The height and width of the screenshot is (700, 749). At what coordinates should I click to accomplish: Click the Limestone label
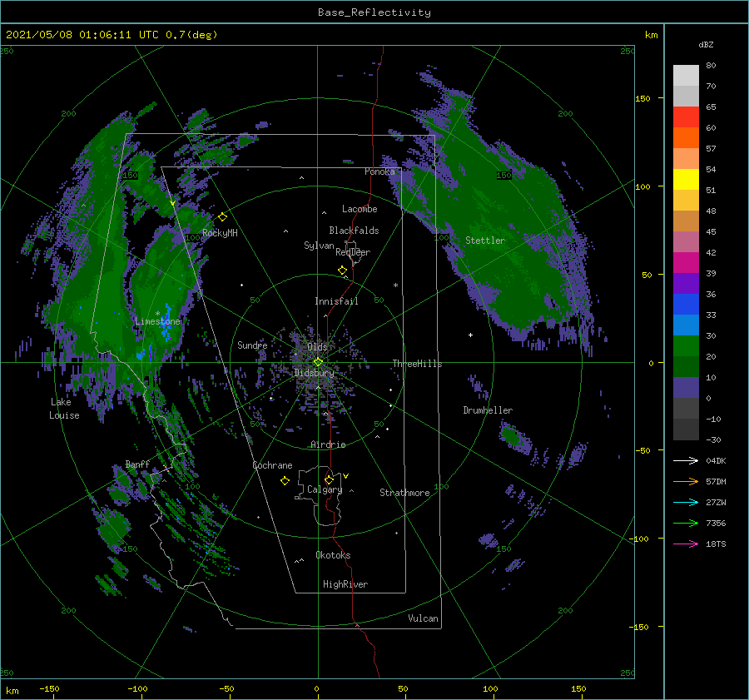pos(157,321)
